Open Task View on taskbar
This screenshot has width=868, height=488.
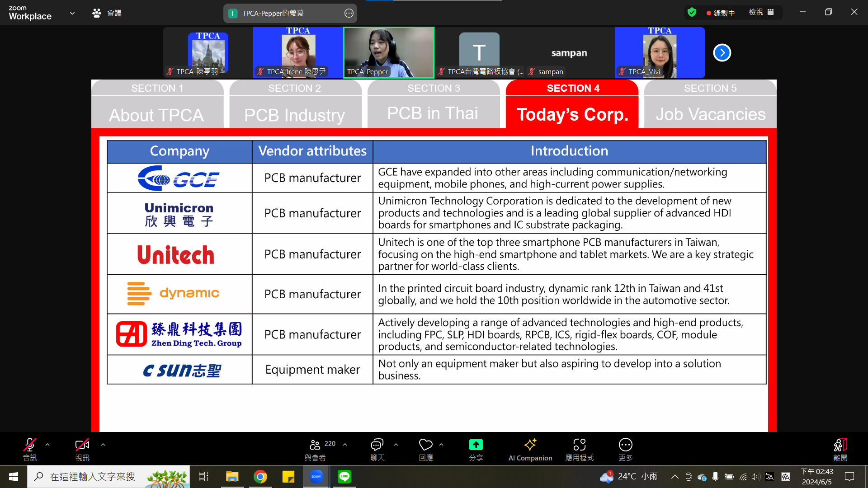pos(203,477)
